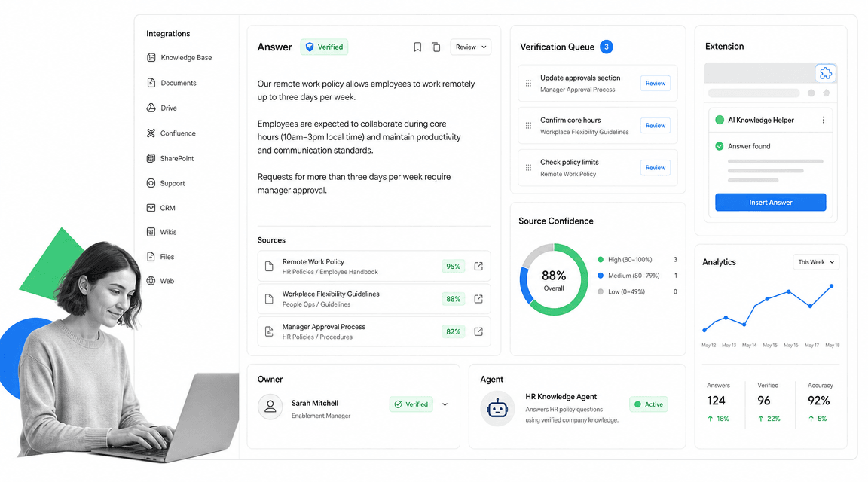This screenshot has width=868, height=482.
Task: Open the This Week analytics dropdown
Action: (816, 262)
